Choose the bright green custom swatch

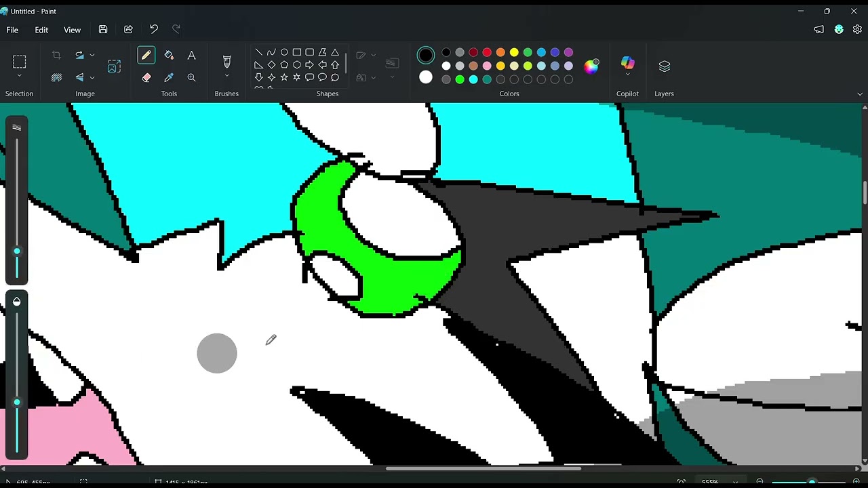[x=460, y=79]
